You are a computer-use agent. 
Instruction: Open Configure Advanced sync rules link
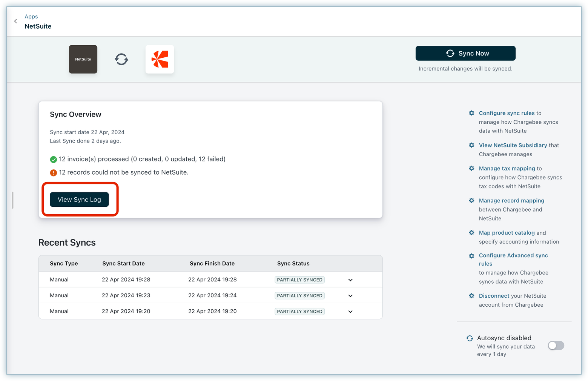(513, 256)
